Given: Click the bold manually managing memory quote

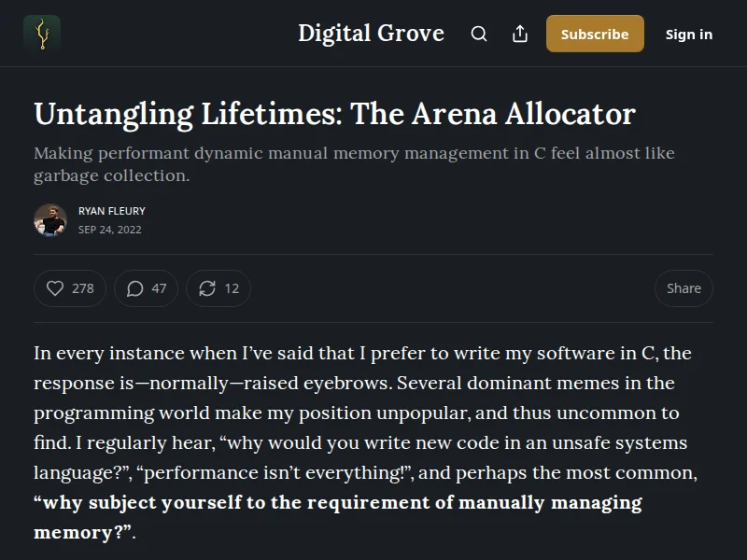Looking at the screenshot, I should (338, 503).
